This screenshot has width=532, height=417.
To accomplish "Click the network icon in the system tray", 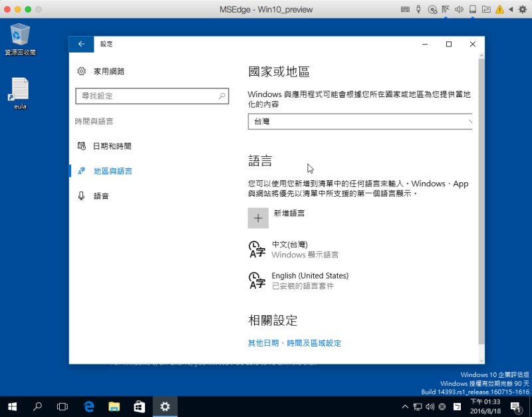I will tap(418, 406).
